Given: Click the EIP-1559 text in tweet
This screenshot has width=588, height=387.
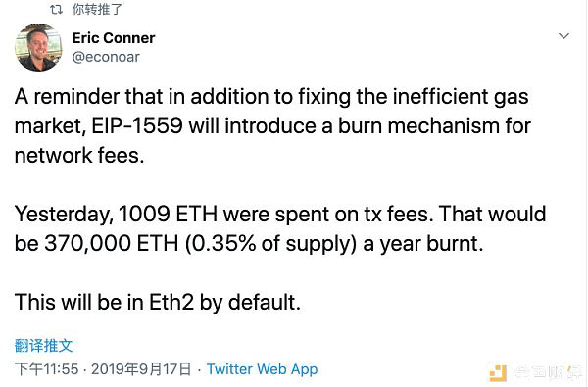Looking at the screenshot, I should tap(137, 125).
